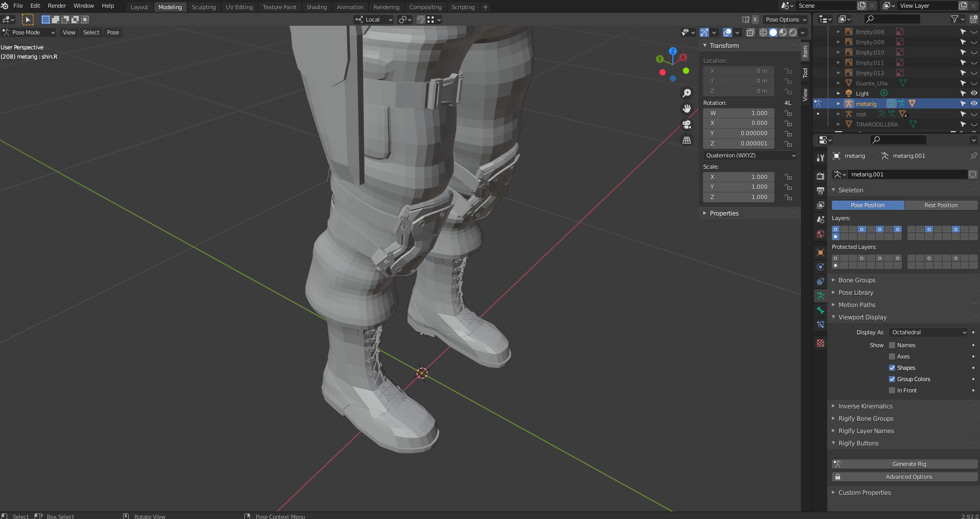Toggle the camera view gizmo

point(687,124)
